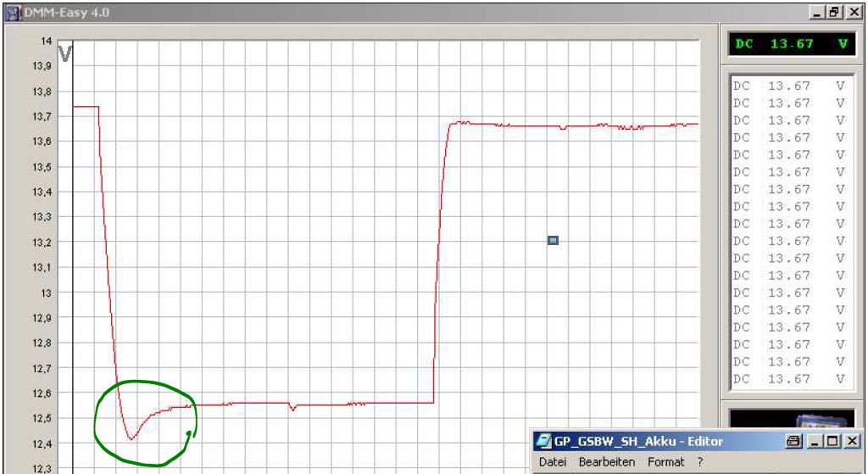Click the small blue square marker on graph
This screenshot has height=474, width=868.
click(x=553, y=241)
